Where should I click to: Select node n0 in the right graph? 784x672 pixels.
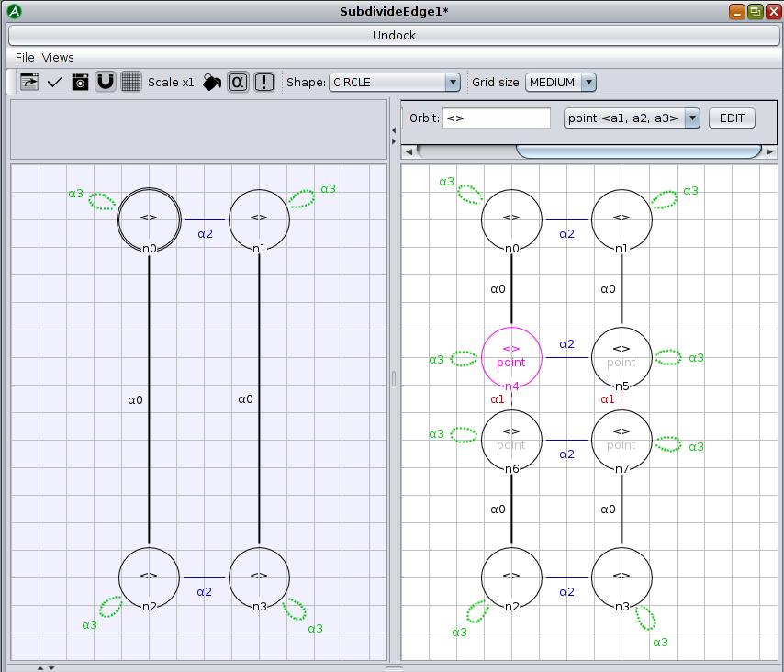(x=511, y=219)
